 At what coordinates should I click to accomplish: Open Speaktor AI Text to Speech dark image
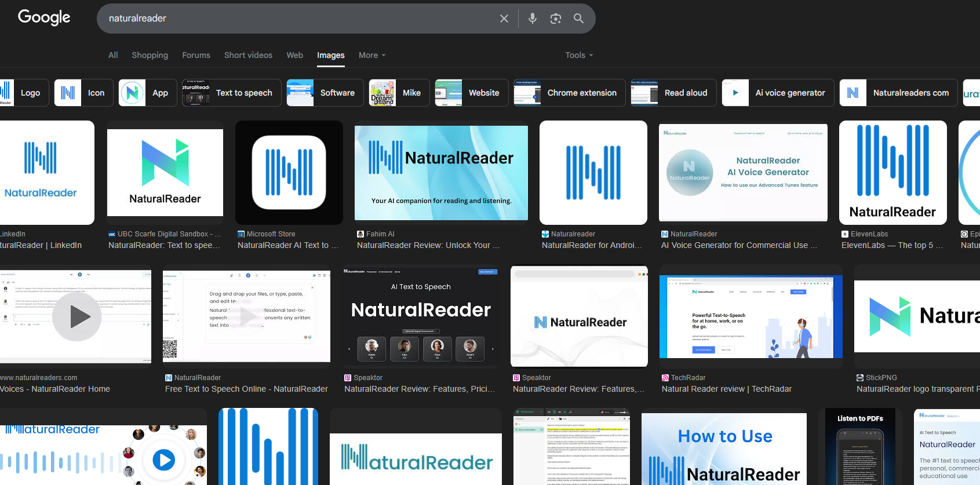pos(420,316)
